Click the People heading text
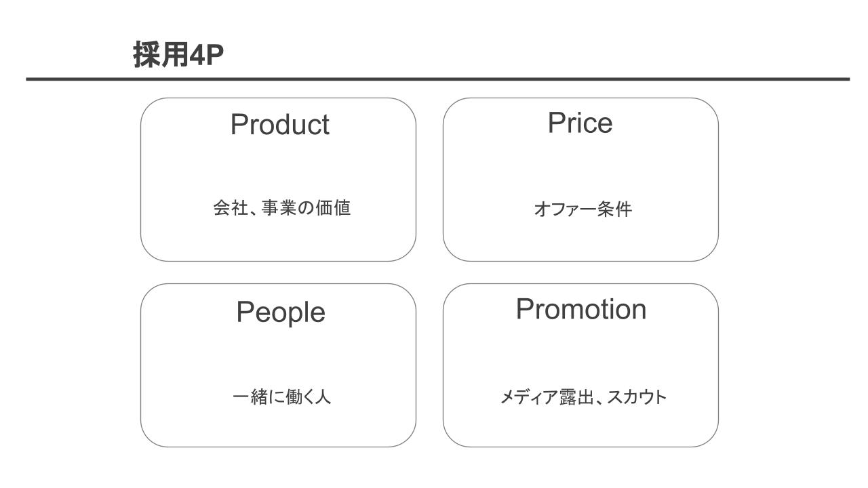Viewport: 868px width, 488px height. pyautogui.click(x=280, y=312)
